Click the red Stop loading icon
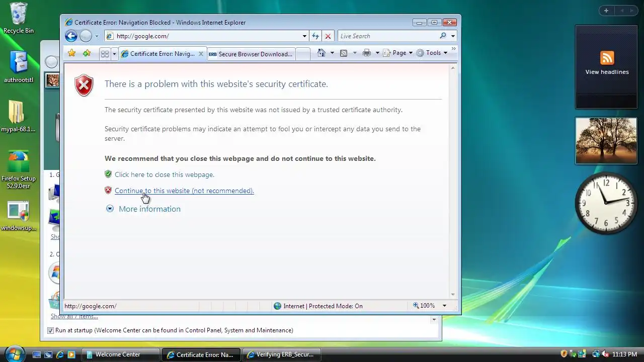644x362 pixels. pos(328,36)
